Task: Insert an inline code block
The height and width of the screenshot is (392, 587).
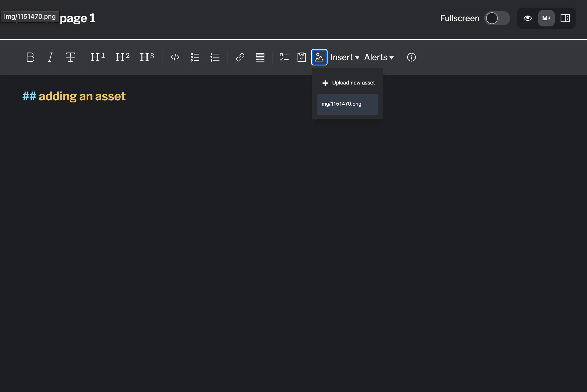Action: point(175,57)
